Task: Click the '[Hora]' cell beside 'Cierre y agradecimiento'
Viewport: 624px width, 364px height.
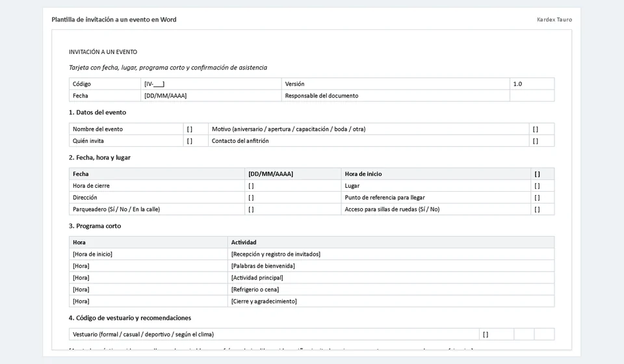Action: tap(148, 301)
